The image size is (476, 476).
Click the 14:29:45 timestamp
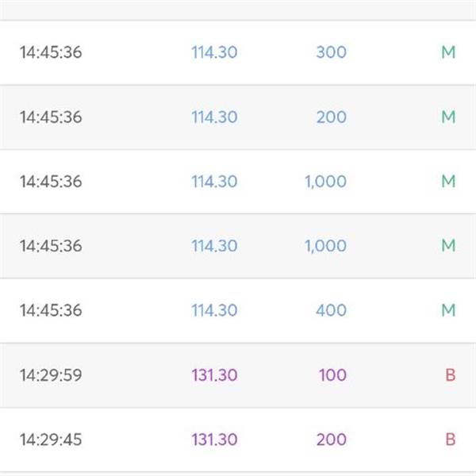(x=51, y=439)
